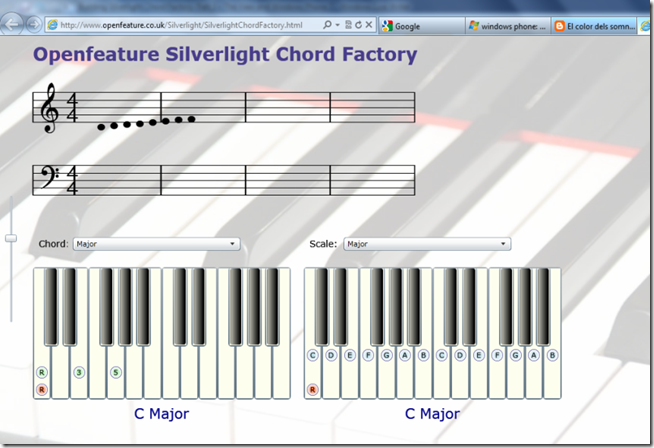Screen dimensions: 654x448
Task: Click the lower-octave F marker on scale keyboard
Action: tap(368, 355)
